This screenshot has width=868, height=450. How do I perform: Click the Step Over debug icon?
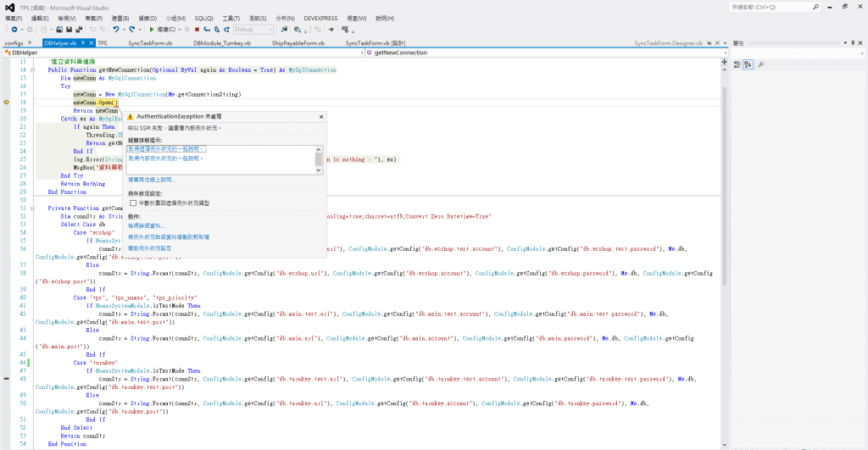click(217, 30)
